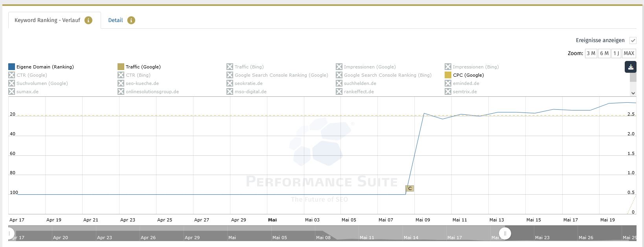The width and height of the screenshot is (644, 247).
Task: Enable Impressionen (Bing) series
Action: pos(472,67)
